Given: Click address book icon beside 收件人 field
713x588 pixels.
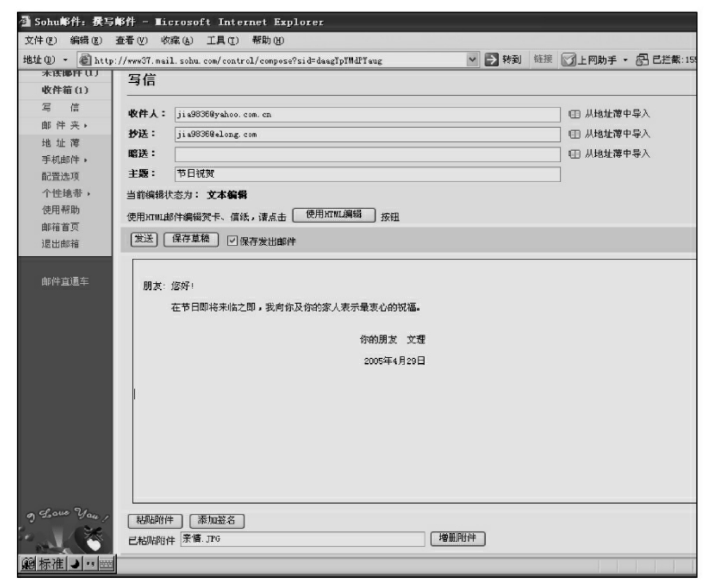Looking at the screenshot, I should [574, 114].
